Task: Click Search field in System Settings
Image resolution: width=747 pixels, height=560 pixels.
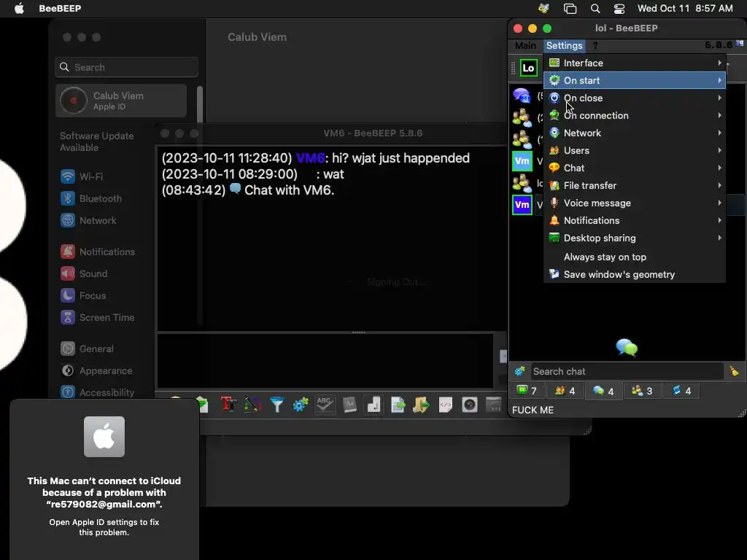Action: [127, 67]
